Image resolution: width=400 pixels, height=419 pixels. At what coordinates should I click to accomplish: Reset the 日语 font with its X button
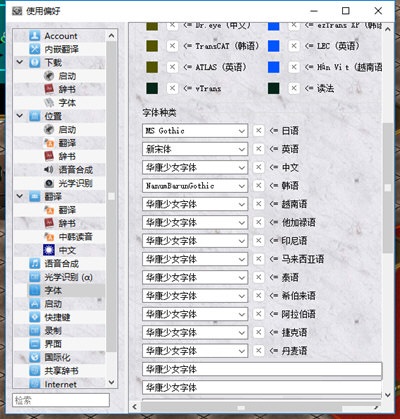(x=258, y=131)
